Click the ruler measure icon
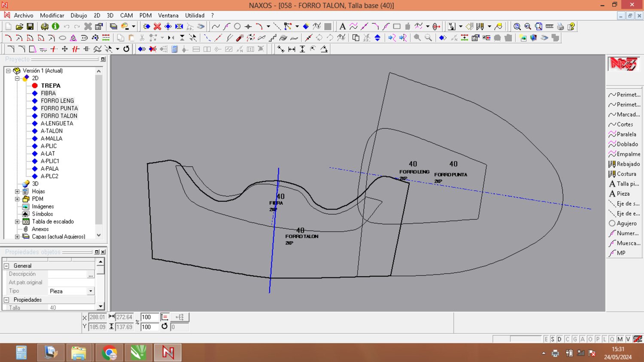Image resolution: width=644 pixels, height=362 pixels. [549, 27]
